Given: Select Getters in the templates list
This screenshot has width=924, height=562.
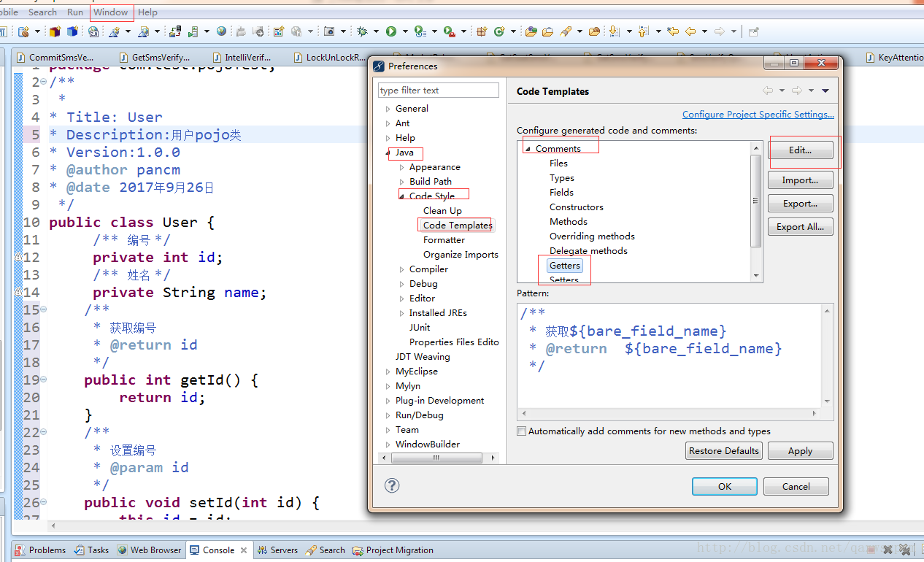Looking at the screenshot, I should [565, 266].
